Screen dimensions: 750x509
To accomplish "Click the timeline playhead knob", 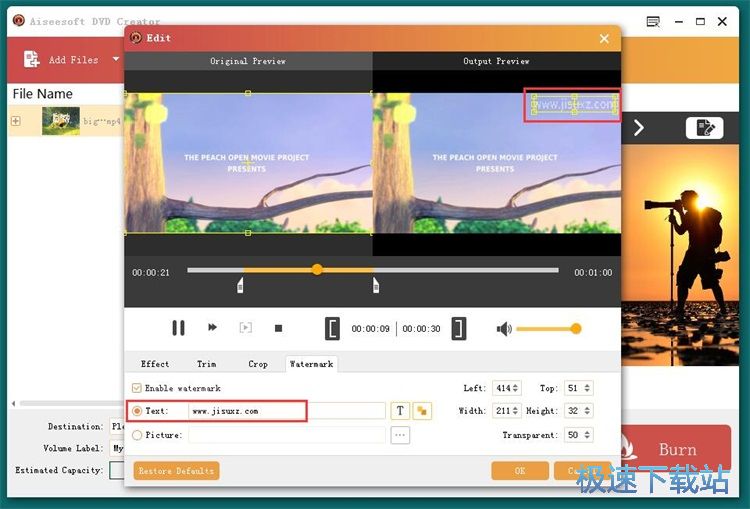I will tap(317, 270).
